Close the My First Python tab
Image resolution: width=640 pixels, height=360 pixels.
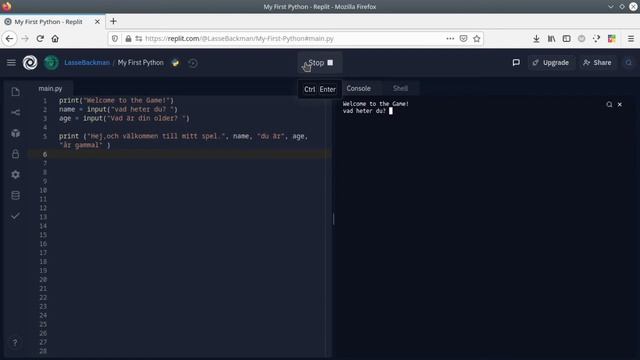pos(97,22)
